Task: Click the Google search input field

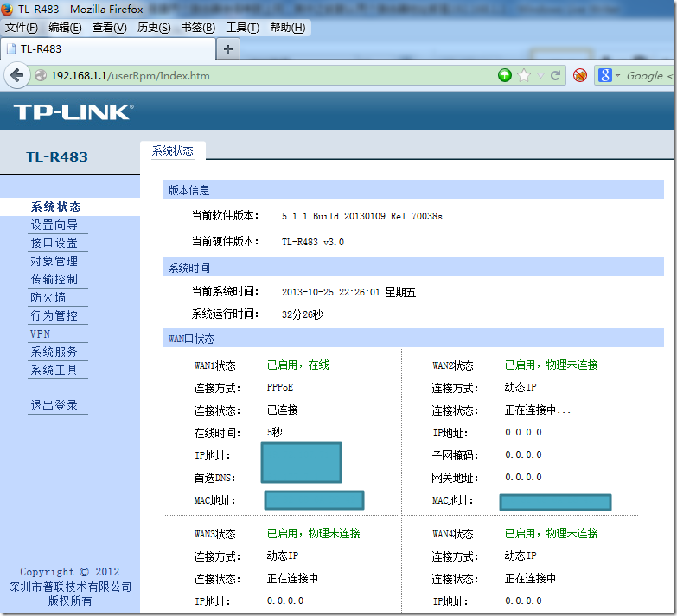Action: (x=649, y=76)
